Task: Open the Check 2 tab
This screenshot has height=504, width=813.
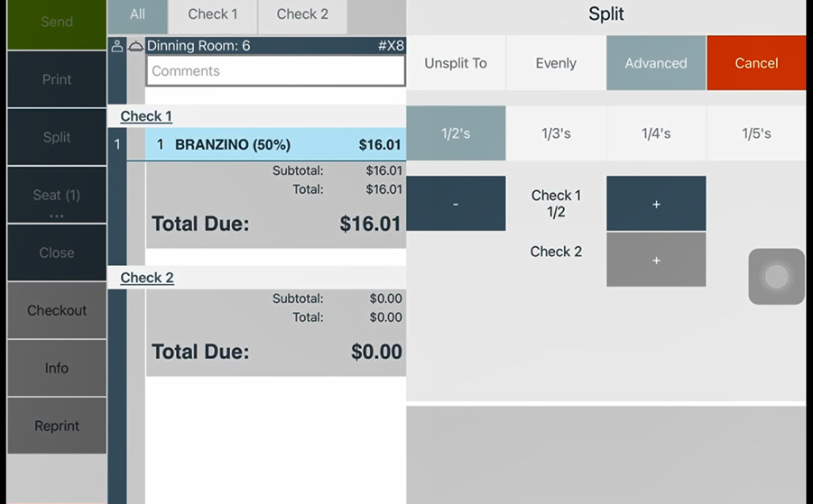Action: [x=302, y=14]
